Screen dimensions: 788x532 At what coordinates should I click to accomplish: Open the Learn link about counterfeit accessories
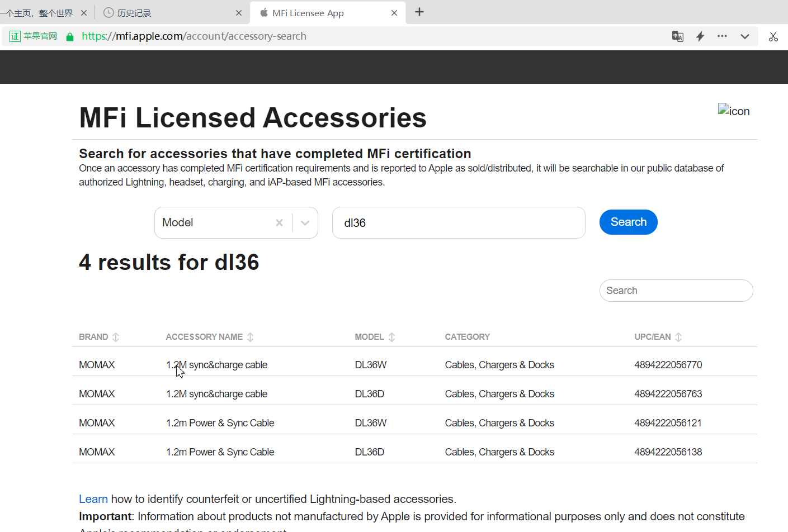click(93, 499)
